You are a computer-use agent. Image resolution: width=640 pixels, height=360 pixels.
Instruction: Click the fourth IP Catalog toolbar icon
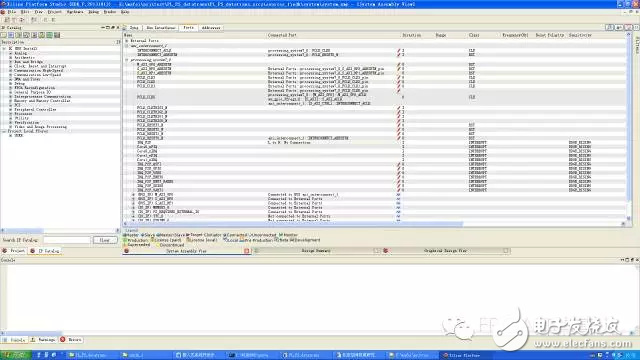coord(27,36)
